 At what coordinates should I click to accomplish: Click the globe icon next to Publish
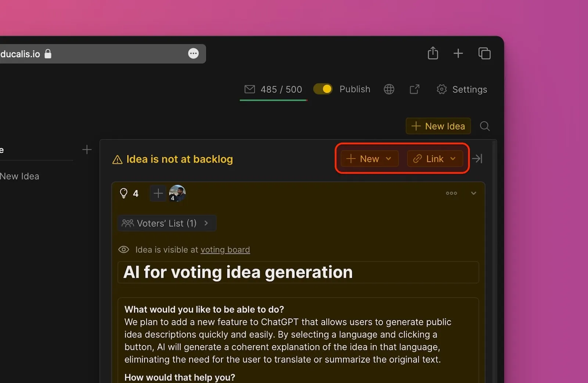pyautogui.click(x=389, y=89)
